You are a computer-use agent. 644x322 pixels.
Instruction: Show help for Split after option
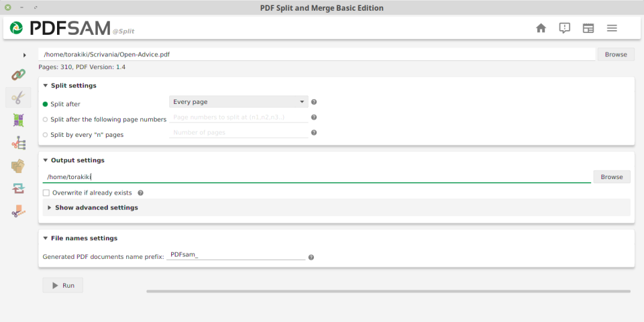tap(314, 102)
